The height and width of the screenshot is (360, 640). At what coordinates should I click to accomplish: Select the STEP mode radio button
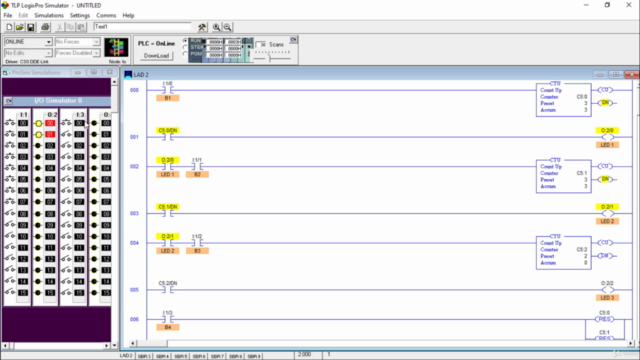pos(185,47)
